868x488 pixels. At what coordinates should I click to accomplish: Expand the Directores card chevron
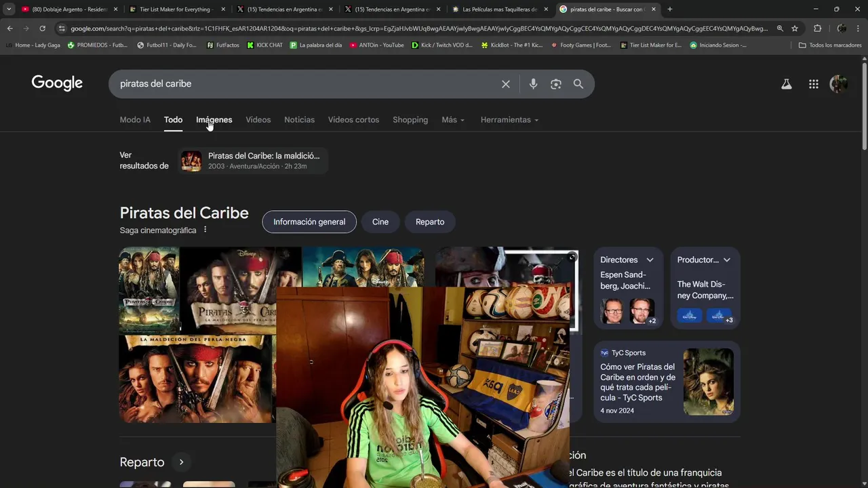tap(650, 260)
